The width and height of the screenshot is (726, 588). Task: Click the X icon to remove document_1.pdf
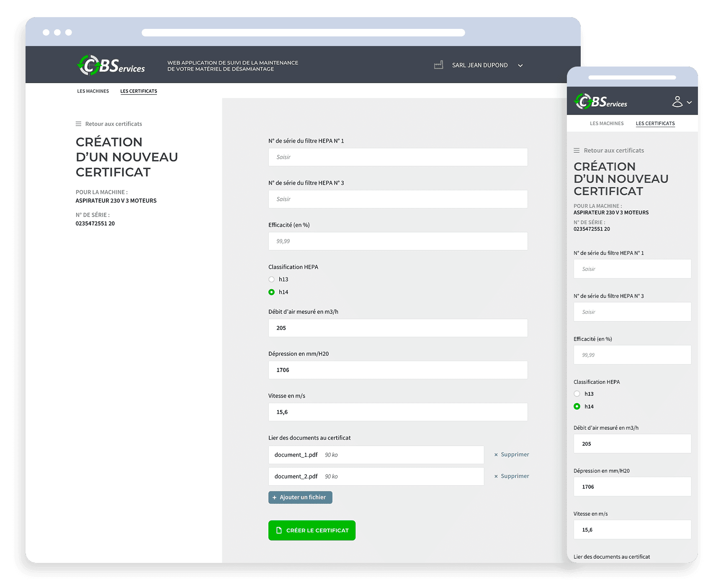coord(496,454)
